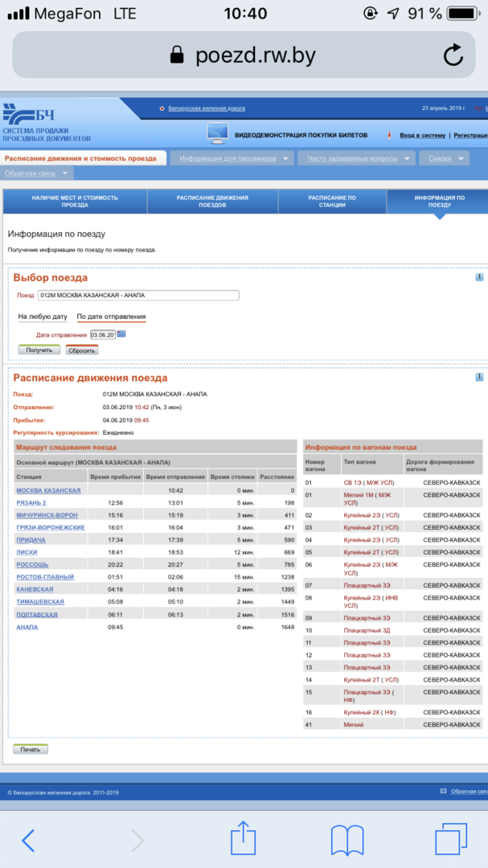Expand 'Информация для пассажиров' dropdown menu
Screen dimensions: 488x868
[x=232, y=158]
